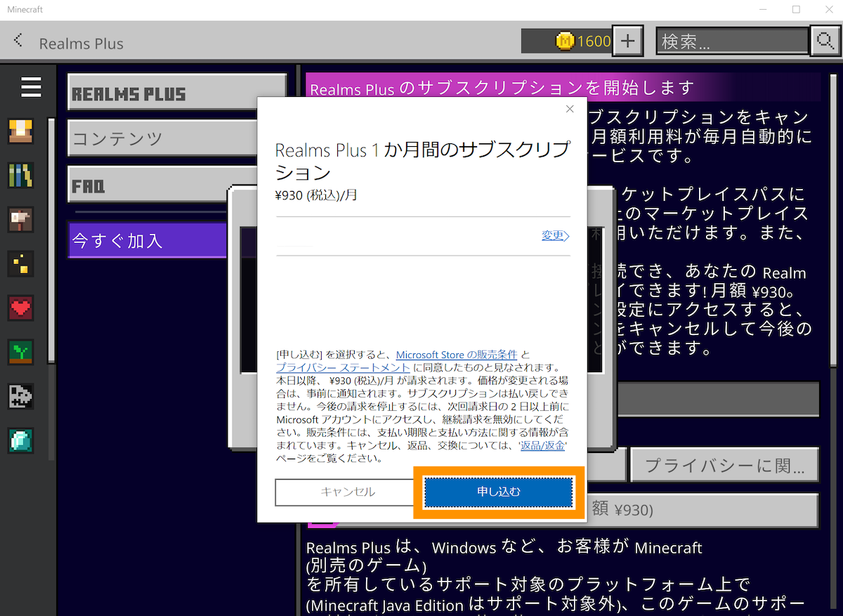Image resolution: width=843 pixels, height=616 pixels.
Task: Open the heart category in sidebar
Action: point(20,308)
